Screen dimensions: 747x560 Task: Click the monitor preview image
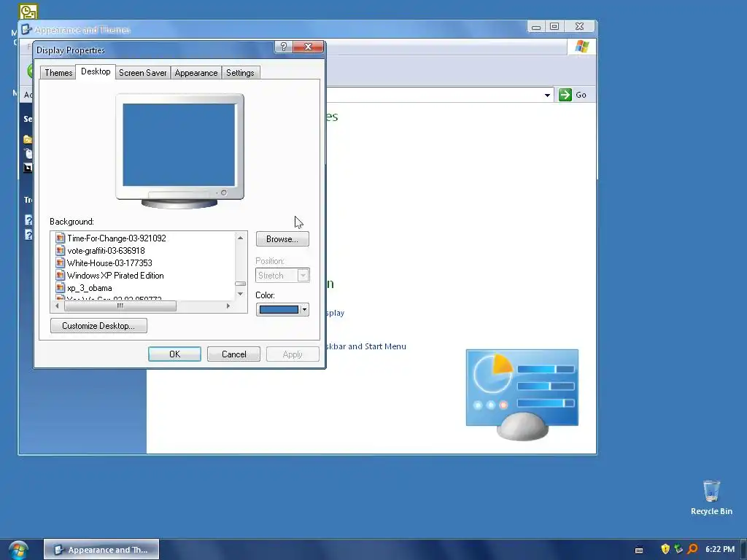pos(179,151)
